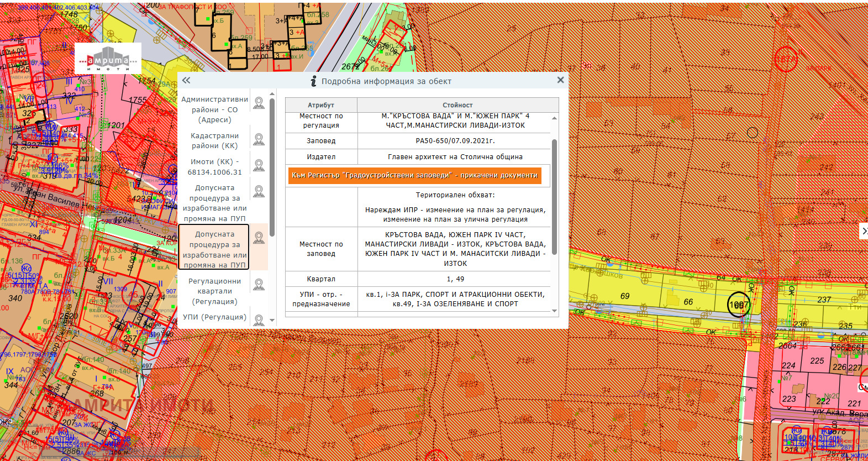The height and width of the screenshot is (461, 868).
Task: Select Кадастрални райони (КК) list item
Action: click(214, 140)
